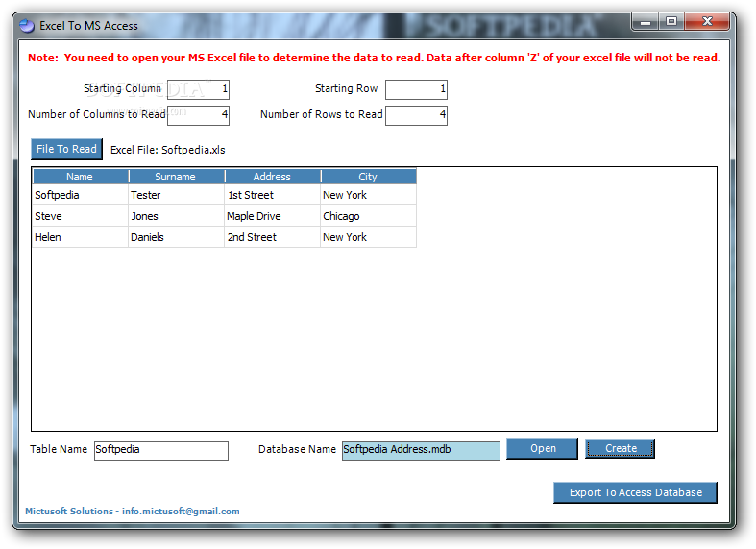Click Export To Access Database button
The image size is (756, 549).
pyautogui.click(x=636, y=492)
